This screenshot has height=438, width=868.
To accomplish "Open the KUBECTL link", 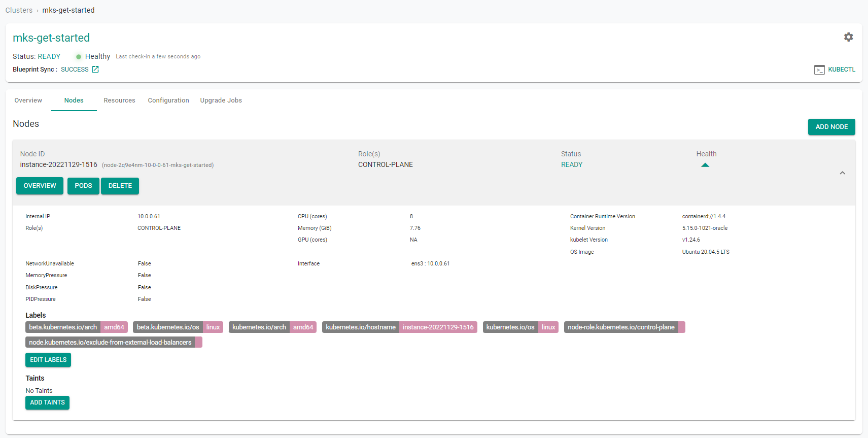I will (x=842, y=70).
